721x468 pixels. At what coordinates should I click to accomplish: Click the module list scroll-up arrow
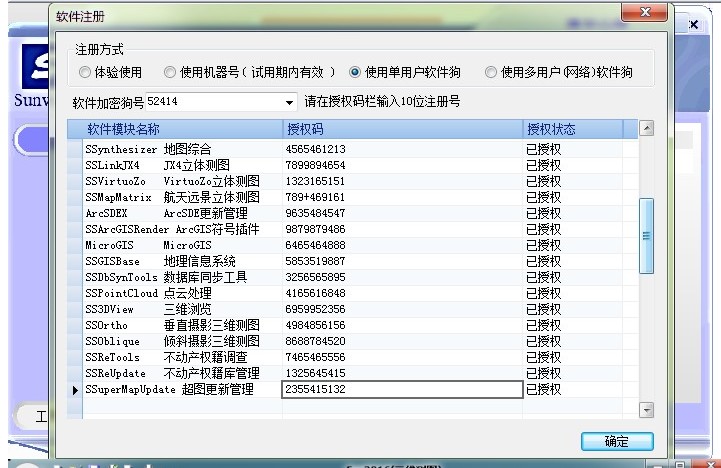645,129
